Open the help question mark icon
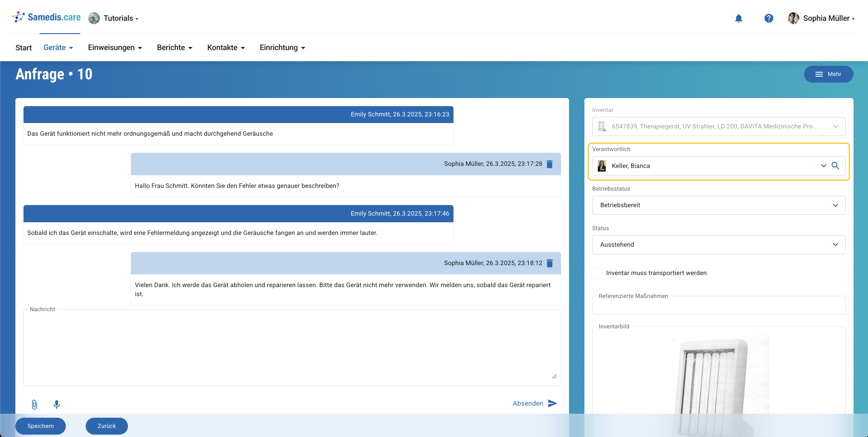 [x=768, y=18]
